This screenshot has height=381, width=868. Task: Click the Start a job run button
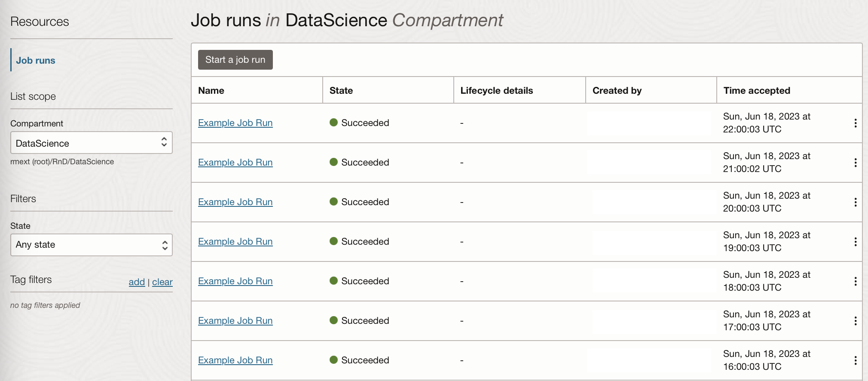[x=235, y=60]
